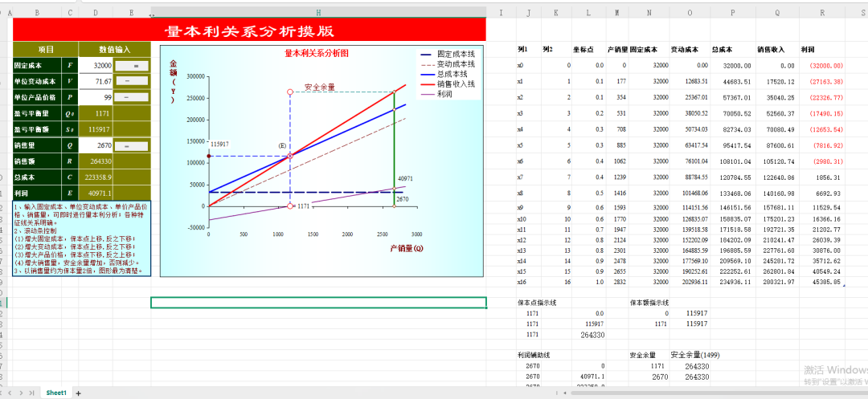Adjust the 单位产品价格 scroll bar control
Image resolution: width=868 pixels, height=399 pixels.
(x=133, y=97)
